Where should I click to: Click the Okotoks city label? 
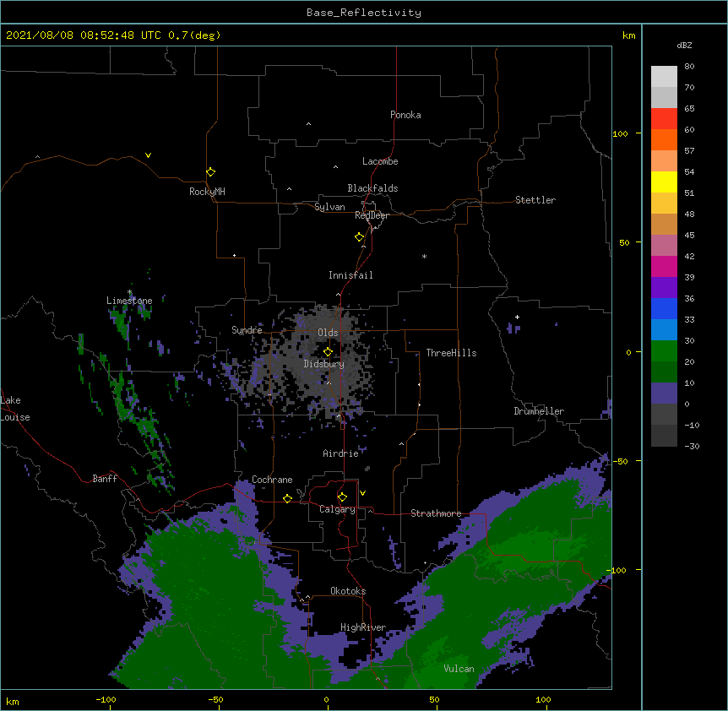pyautogui.click(x=348, y=591)
